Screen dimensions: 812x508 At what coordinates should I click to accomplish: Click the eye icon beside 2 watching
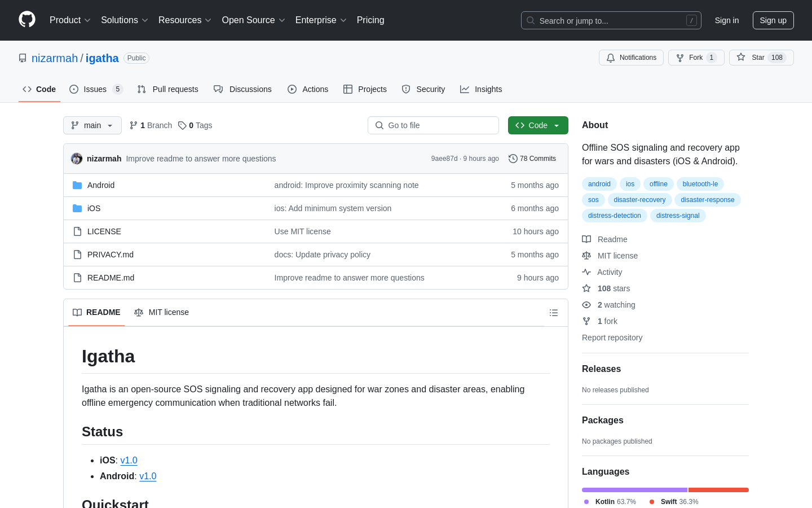[586, 305]
